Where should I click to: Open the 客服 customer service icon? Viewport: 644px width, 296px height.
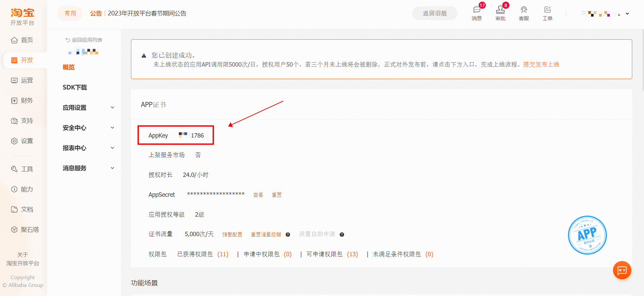click(524, 13)
